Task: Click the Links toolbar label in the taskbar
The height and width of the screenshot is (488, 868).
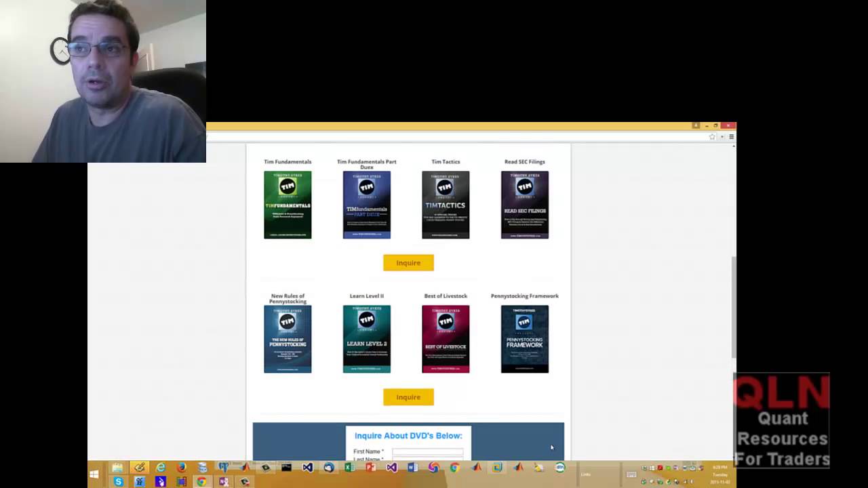Action: pyautogui.click(x=586, y=474)
